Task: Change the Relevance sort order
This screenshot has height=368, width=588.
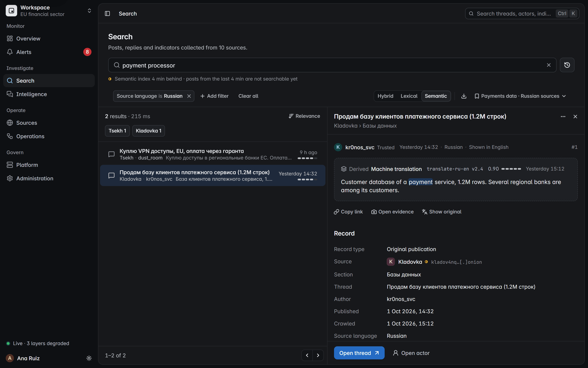Action: coord(304,116)
